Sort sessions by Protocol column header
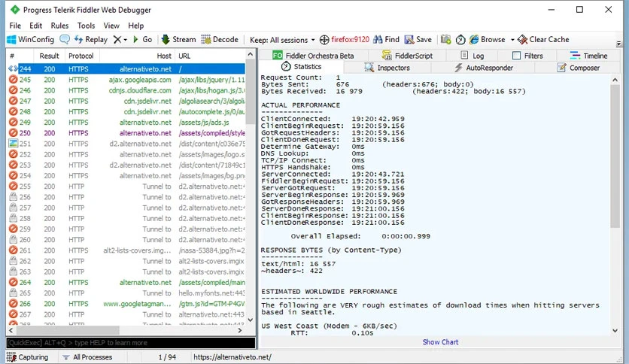Viewport: 629px width, 364px height. (81, 56)
